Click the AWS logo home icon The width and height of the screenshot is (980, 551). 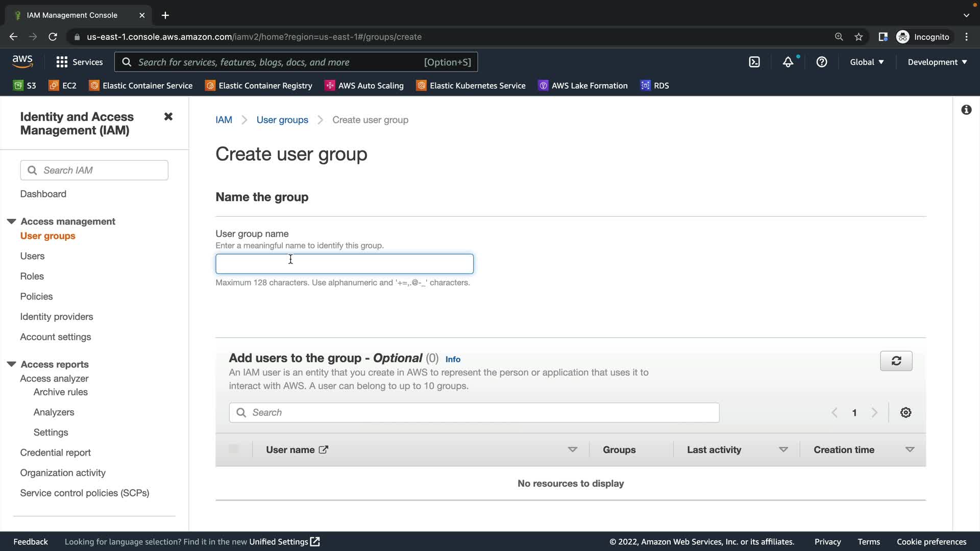(x=22, y=61)
